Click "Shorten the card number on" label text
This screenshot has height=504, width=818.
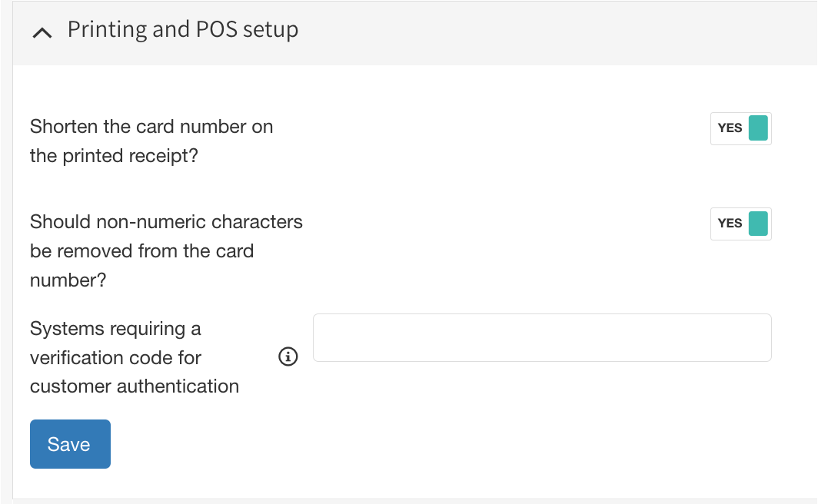coord(151,127)
